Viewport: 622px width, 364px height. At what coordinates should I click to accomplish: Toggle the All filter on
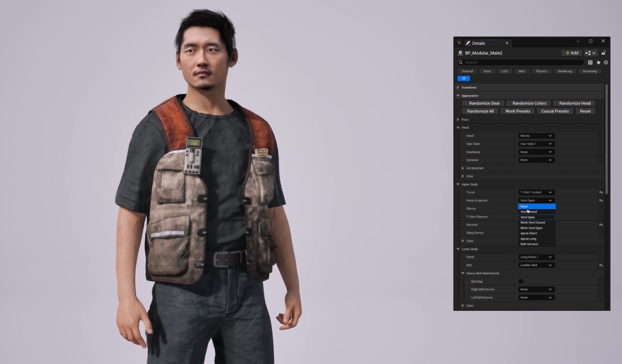pos(464,79)
